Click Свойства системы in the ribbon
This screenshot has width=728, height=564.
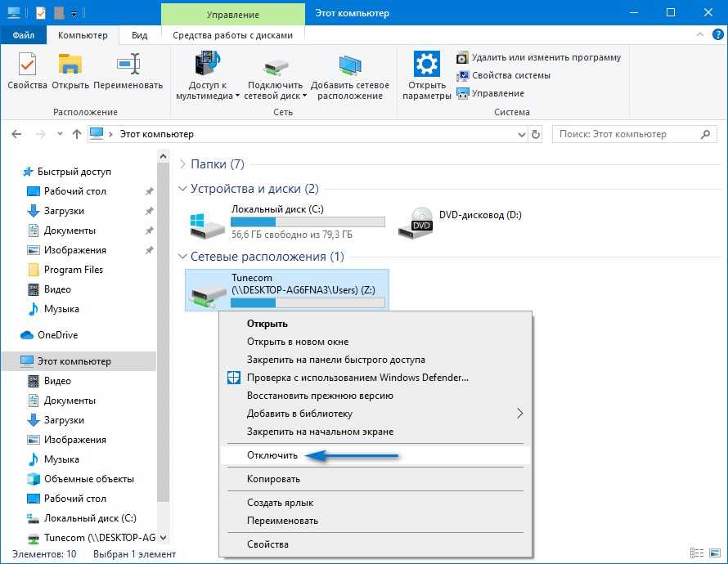tap(510, 75)
